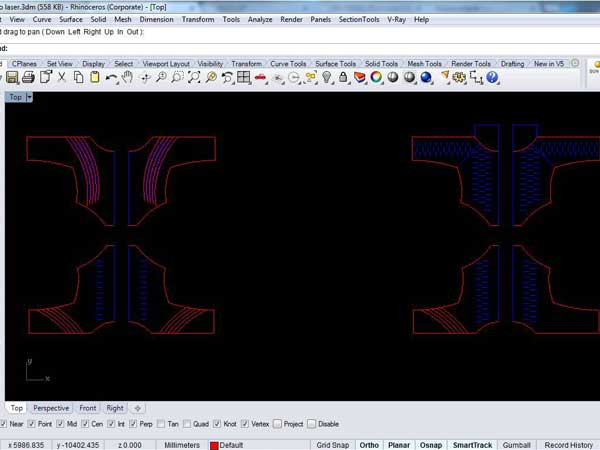Click the Print icon in toolbar
600x450 pixels.
click(28, 77)
